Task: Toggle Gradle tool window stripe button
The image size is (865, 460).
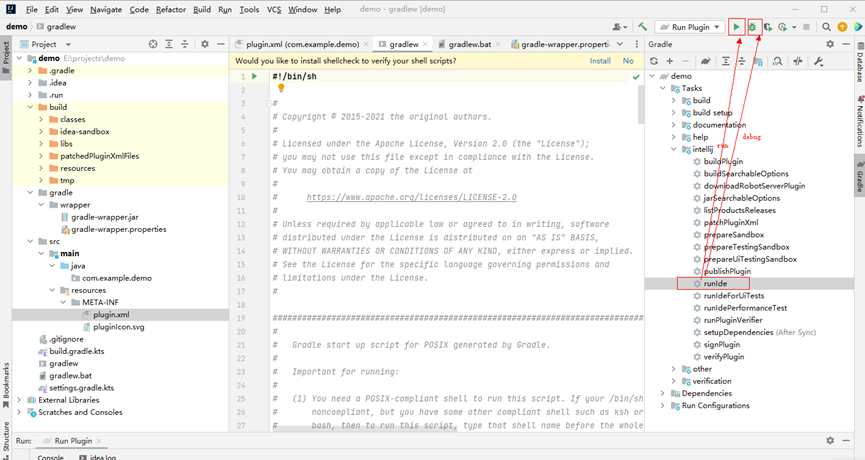Action: point(859,174)
